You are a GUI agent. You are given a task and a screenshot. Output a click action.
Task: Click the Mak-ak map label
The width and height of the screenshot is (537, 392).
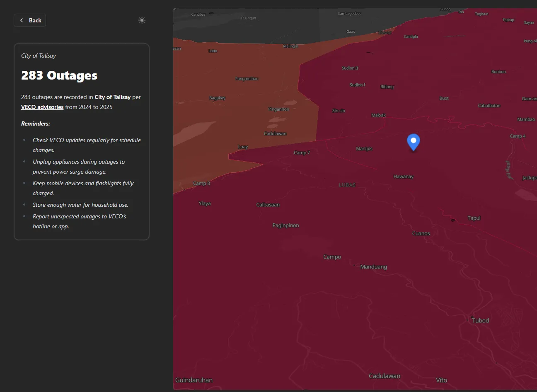(x=378, y=115)
